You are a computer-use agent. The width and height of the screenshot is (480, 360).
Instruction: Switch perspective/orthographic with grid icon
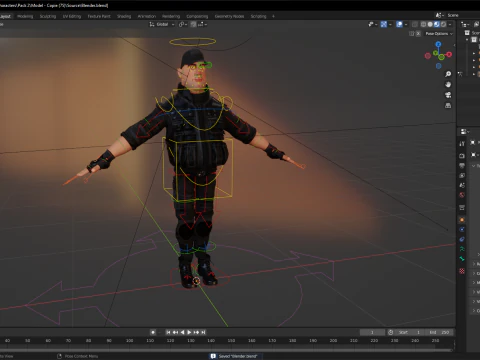coord(448,106)
